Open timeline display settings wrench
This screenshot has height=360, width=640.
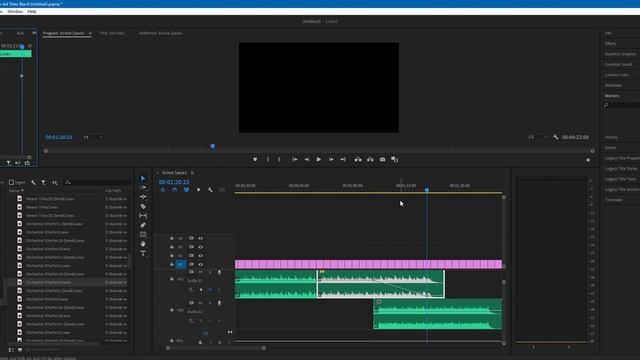(x=210, y=190)
